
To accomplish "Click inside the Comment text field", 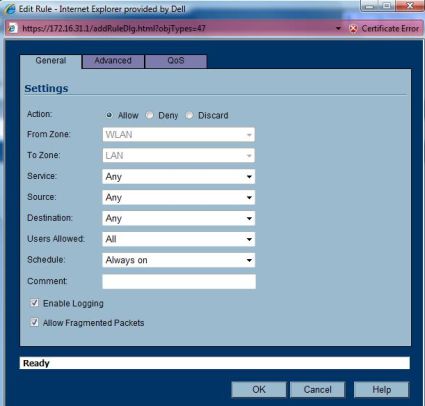I will click(x=179, y=282).
